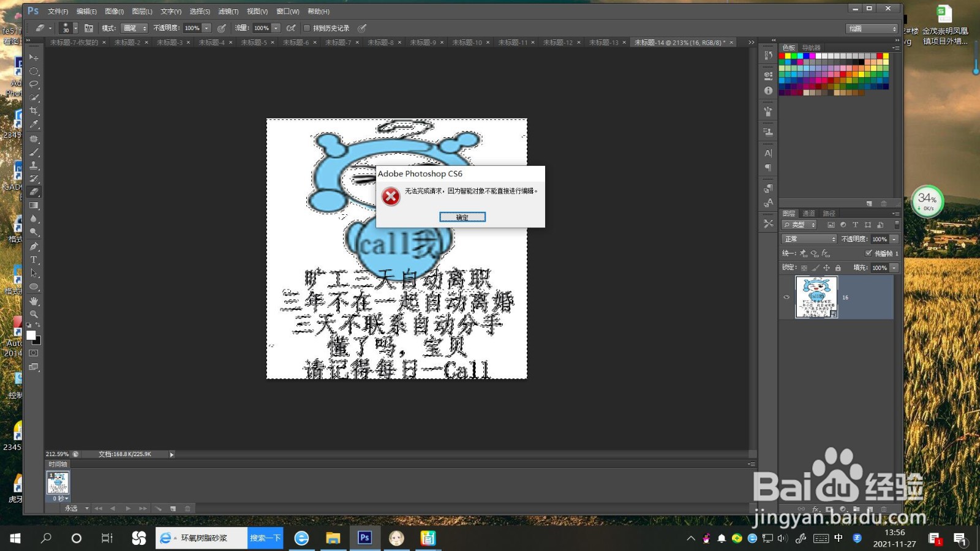This screenshot has width=980, height=551.
Task: Select the Pen tool
Action: (34, 247)
